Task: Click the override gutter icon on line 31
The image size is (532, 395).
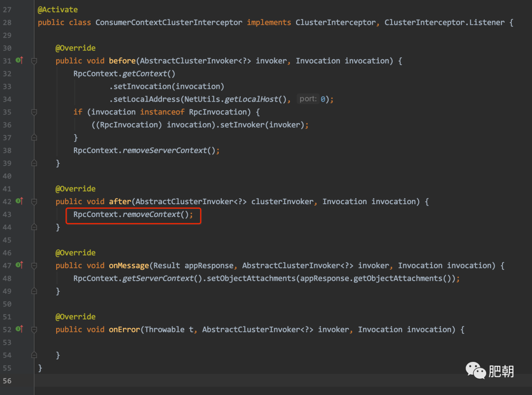Action: point(19,61)
